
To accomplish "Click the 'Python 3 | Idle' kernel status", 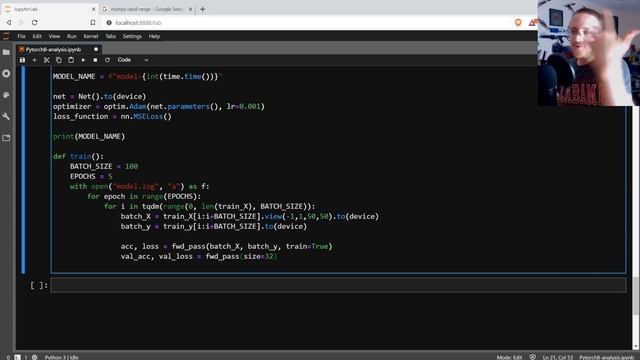I will tap(62, 357).
